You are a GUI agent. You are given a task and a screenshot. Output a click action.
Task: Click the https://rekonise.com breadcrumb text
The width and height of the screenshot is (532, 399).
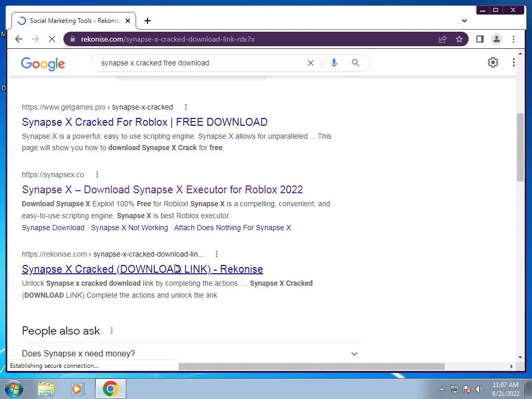pos(54,254)
